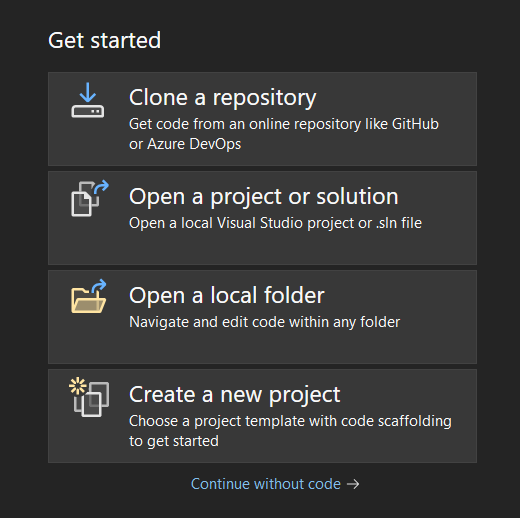
Task: Click the arrow icon beside Continue without code
Action: click(x=353, y=484)
